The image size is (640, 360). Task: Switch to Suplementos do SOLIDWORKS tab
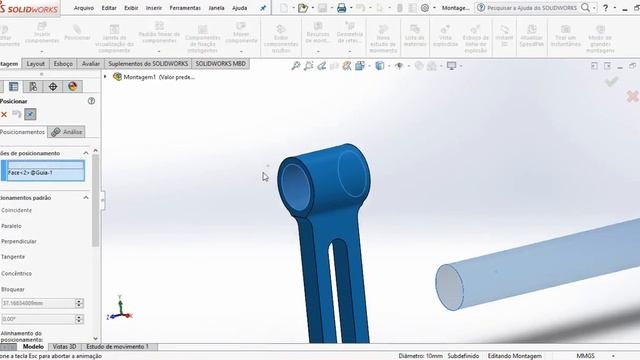point(148,64)
